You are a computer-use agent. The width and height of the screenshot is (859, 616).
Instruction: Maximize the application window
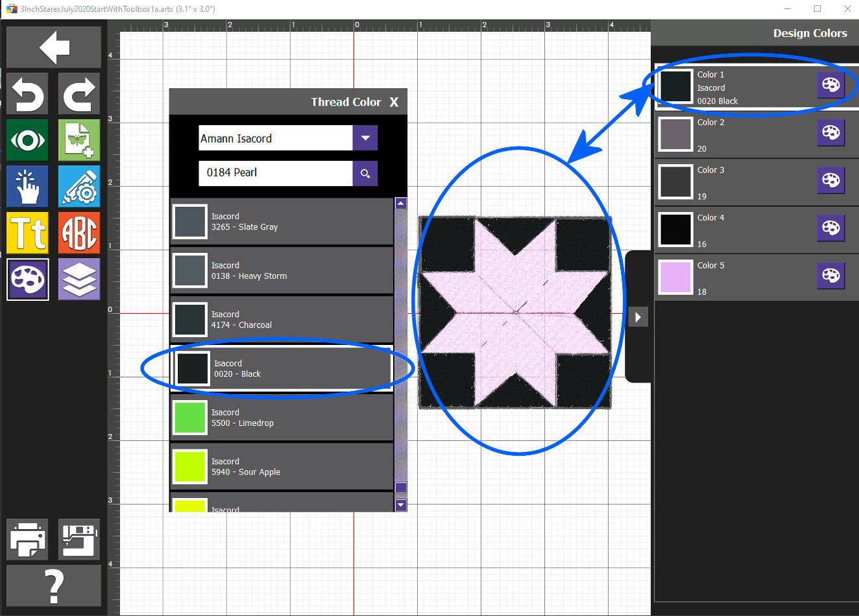[x=817, y=9]
